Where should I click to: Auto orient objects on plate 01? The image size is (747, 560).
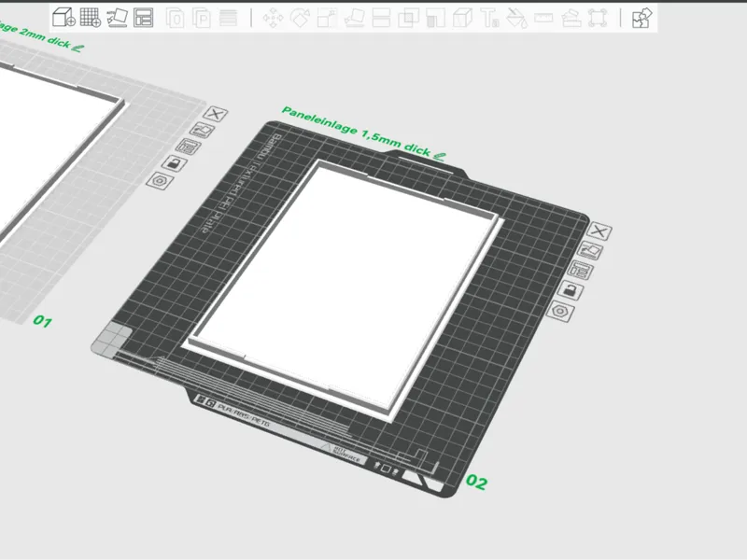[203, 130]
